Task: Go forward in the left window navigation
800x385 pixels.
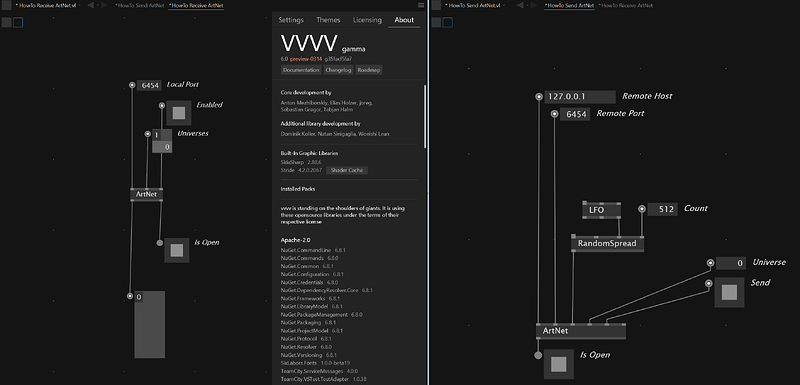Action: tap(105, 6)
